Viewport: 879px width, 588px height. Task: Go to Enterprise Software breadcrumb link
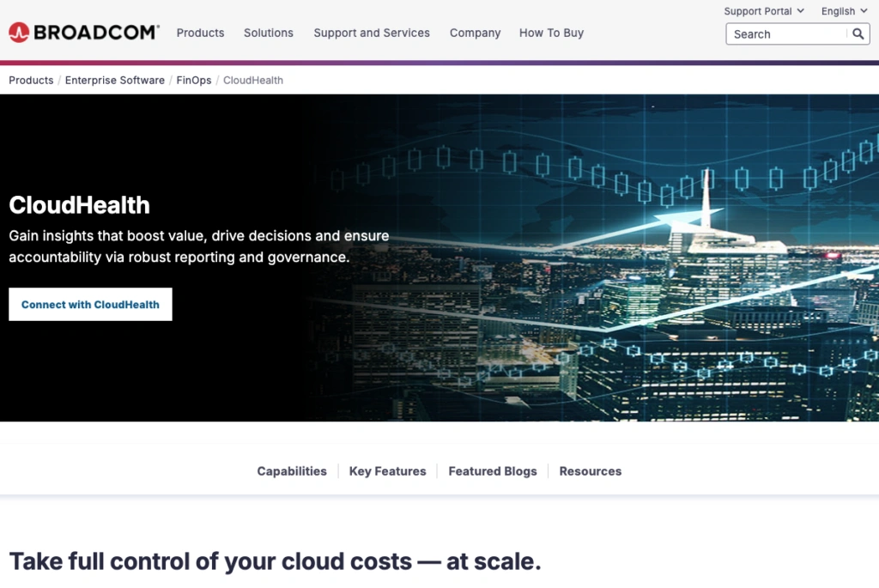click(x=115, y=80)
